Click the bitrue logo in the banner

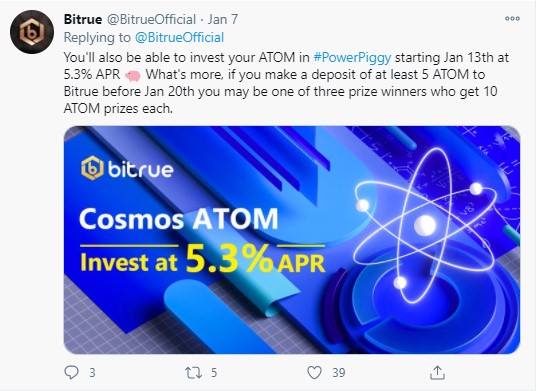[x=127, y=168]
